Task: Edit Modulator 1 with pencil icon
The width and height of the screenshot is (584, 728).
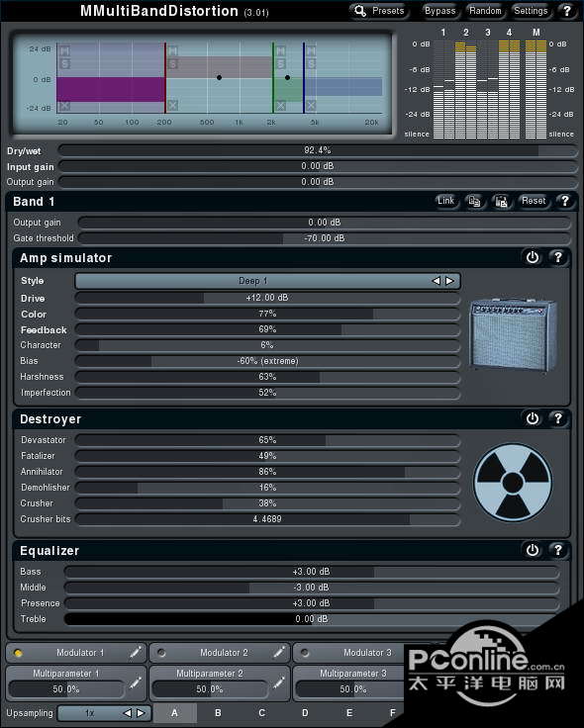Action: point(136,652)
